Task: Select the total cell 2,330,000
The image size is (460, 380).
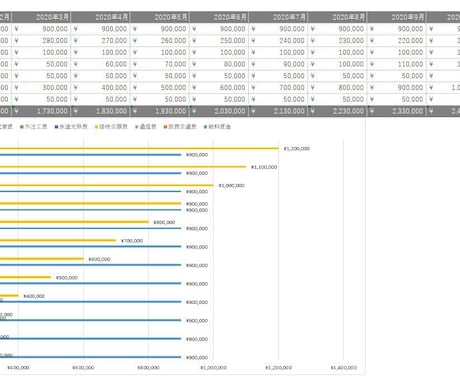Action: click(397, 111)
